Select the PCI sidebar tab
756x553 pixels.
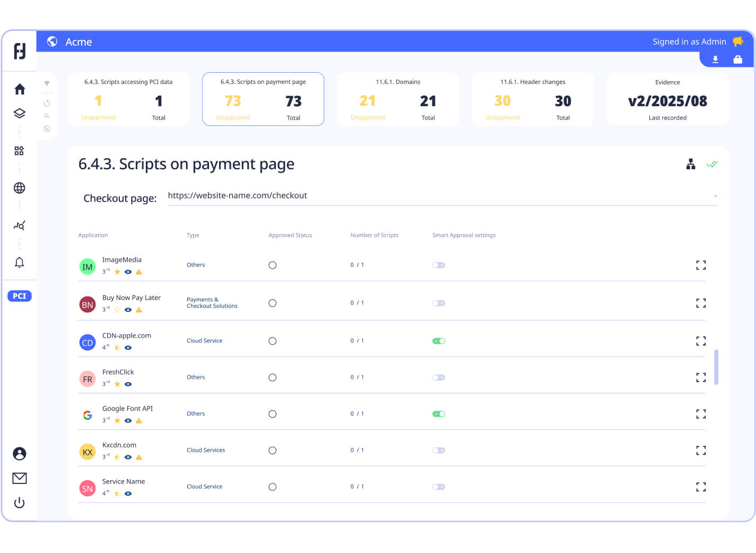point(20,296)
